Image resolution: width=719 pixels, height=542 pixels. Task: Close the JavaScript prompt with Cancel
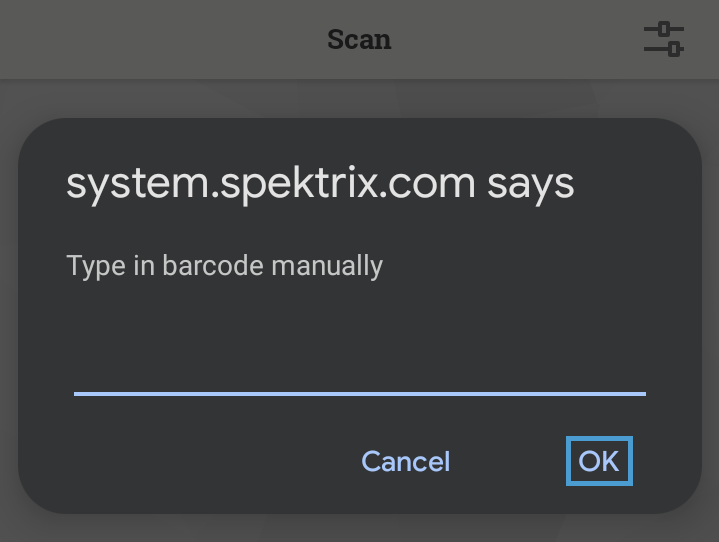click(405, 461)
